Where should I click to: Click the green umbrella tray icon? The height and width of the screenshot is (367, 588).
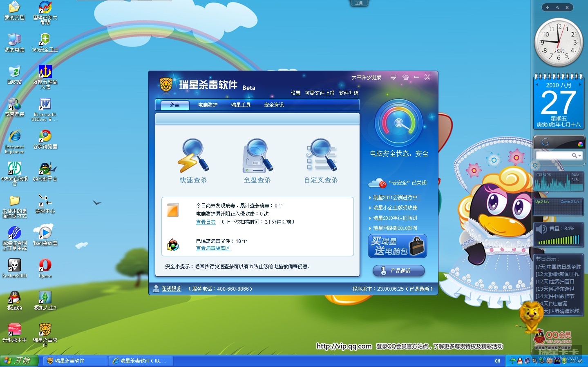point(513,361)
